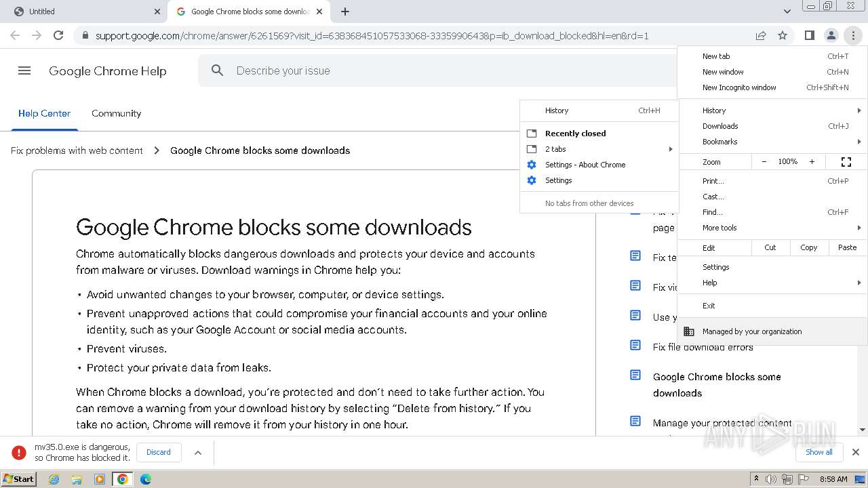Open History entry in History submenu
The image size is (868, 488).
point(599,110)
